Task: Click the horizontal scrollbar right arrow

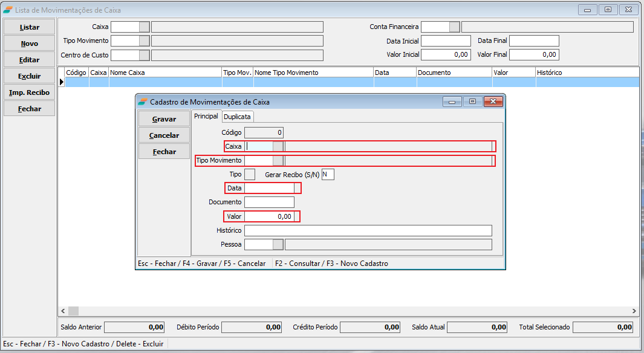Action: [x=634, y=311]
